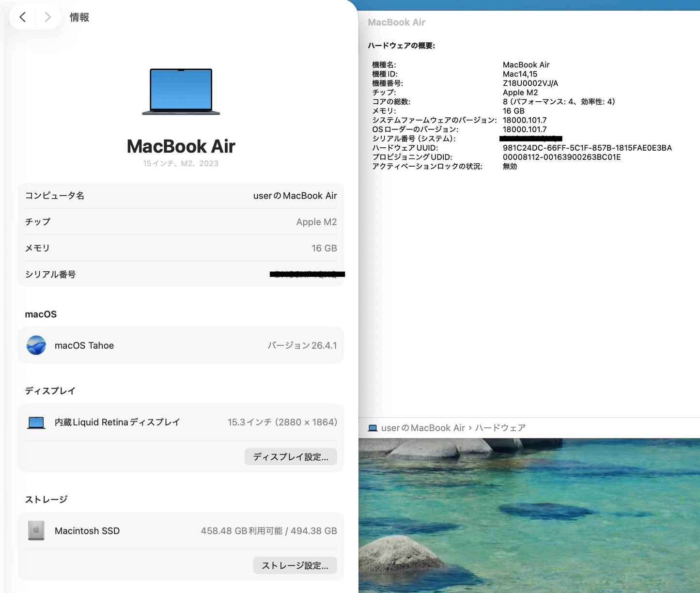Select the 機種番号 value Z18U0002VJ/A
The width and height of the screenshot is (700, 593).
pyautogui.click(x=530, y=83)
